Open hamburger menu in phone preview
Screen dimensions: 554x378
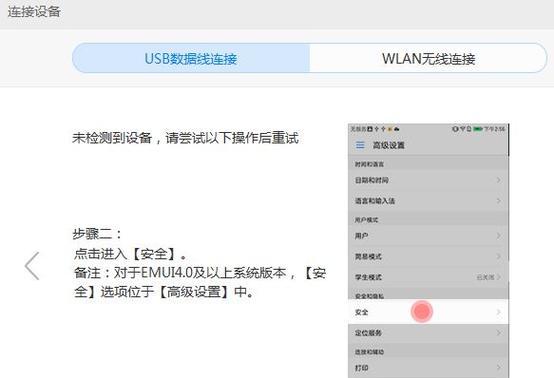pos(360,145)
